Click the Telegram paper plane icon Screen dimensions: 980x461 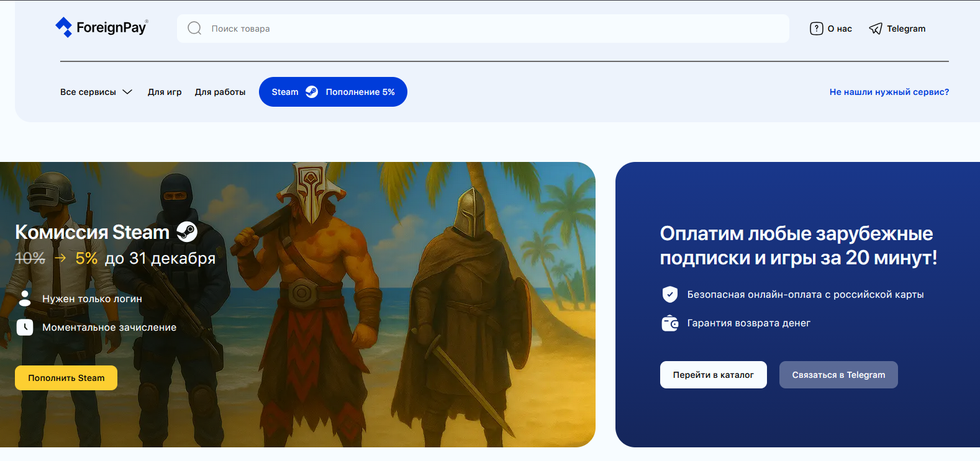[x=875, y=29]
